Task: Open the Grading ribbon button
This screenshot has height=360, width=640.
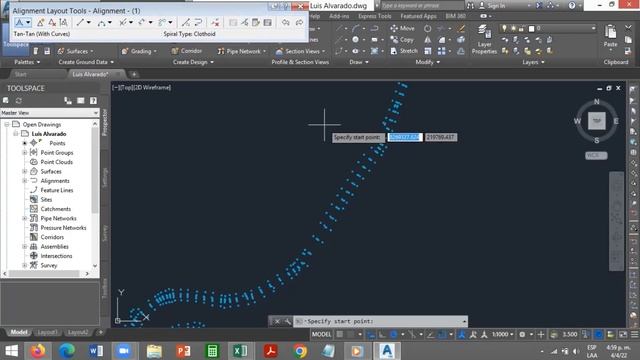Action: click(139, 51)
